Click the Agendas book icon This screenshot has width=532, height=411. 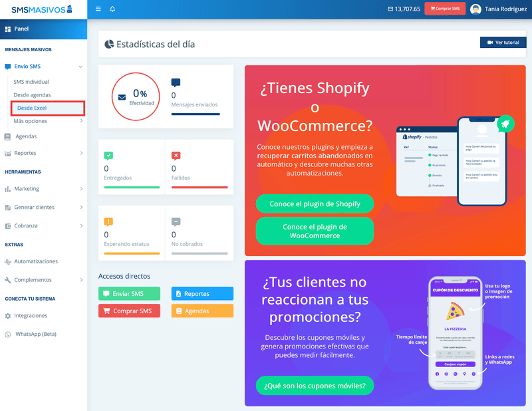pyautogui.click(x=7, y=136)
